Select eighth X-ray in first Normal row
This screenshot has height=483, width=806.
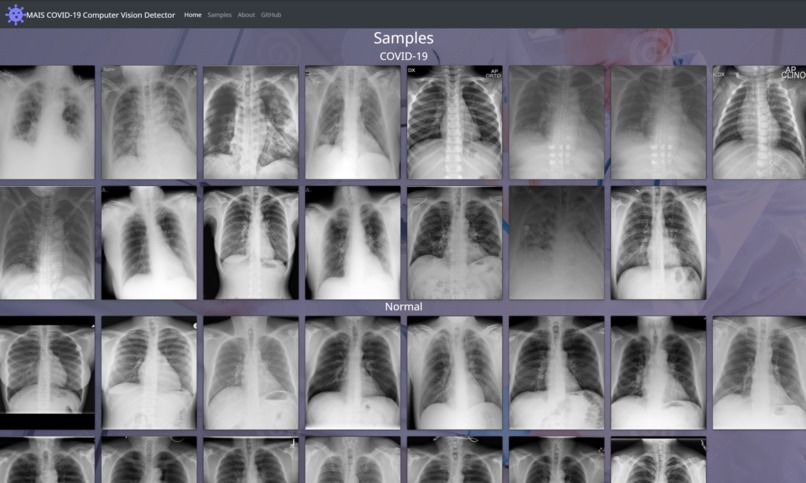click(759, 373)
